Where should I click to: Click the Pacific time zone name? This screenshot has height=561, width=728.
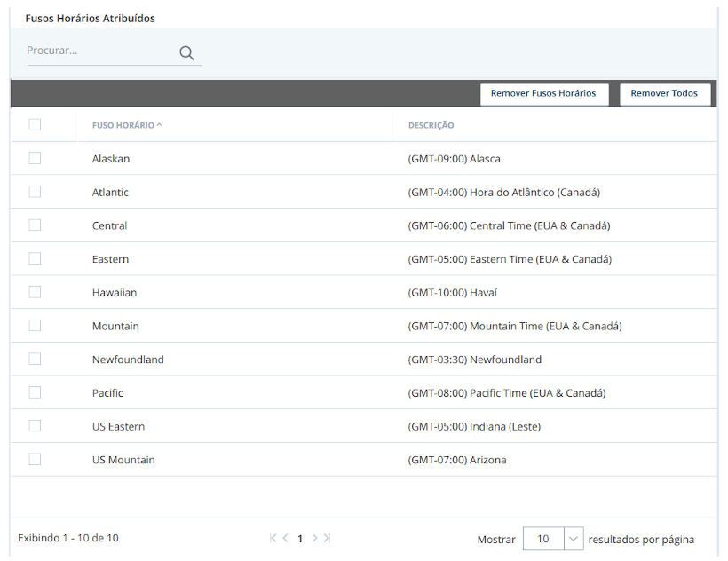107,393
